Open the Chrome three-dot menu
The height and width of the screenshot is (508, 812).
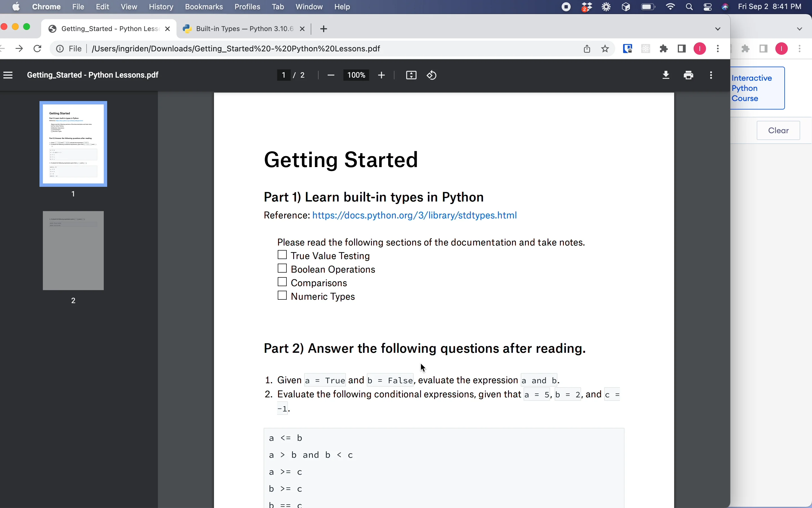(x=718, y=49)
